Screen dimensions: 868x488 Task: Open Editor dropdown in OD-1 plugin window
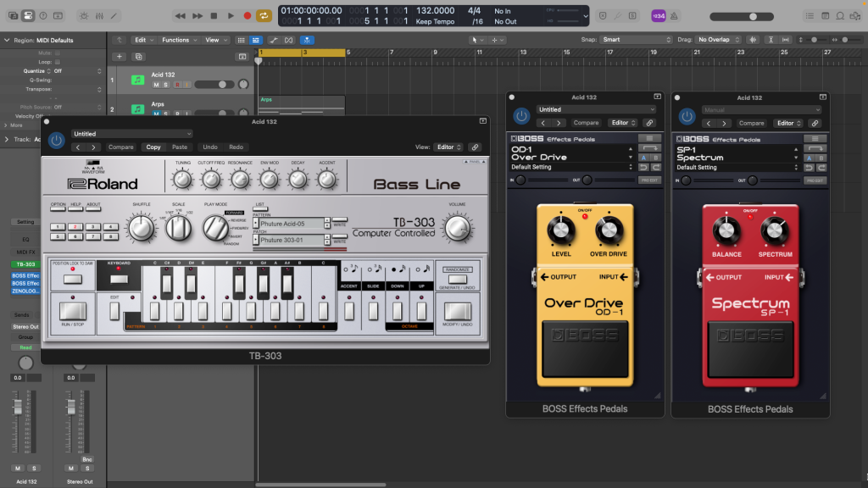(623, 123)
